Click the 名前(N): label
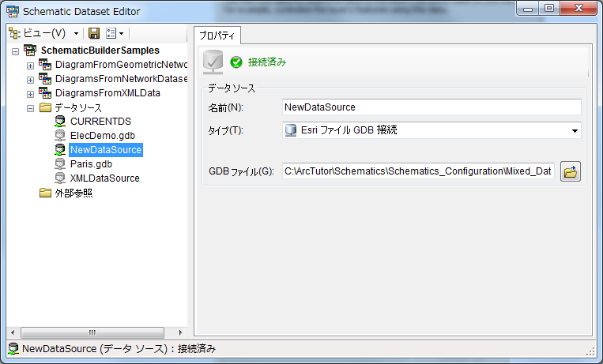 226,107
